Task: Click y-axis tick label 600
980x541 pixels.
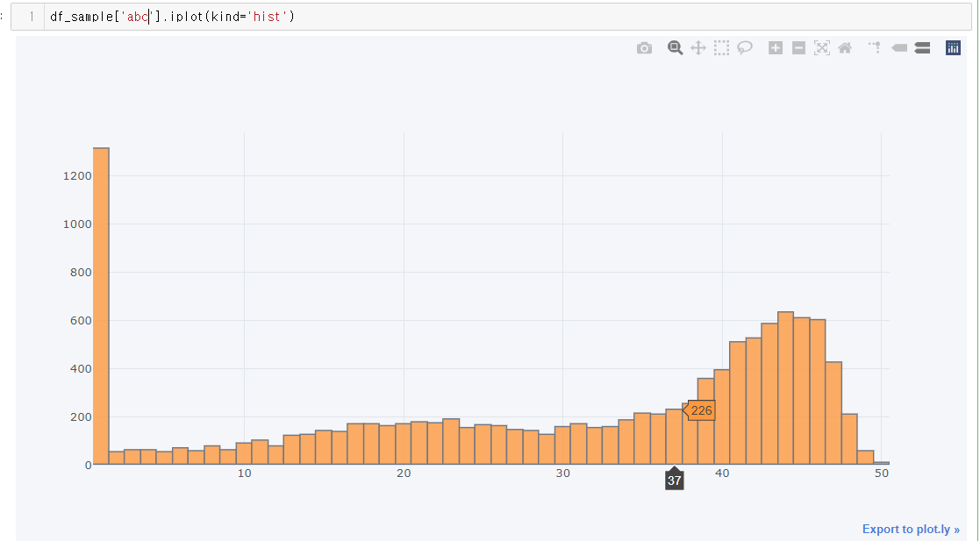Action: [81, 320]
